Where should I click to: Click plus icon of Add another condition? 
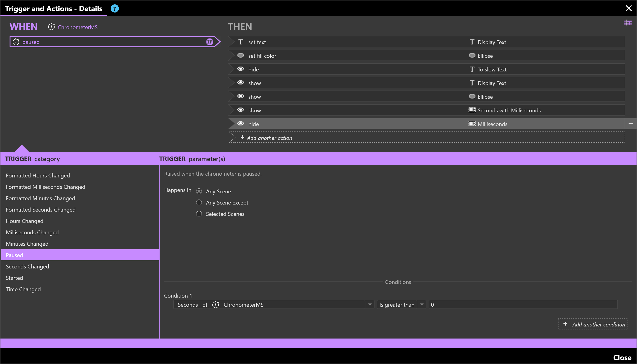click(565, 324)
